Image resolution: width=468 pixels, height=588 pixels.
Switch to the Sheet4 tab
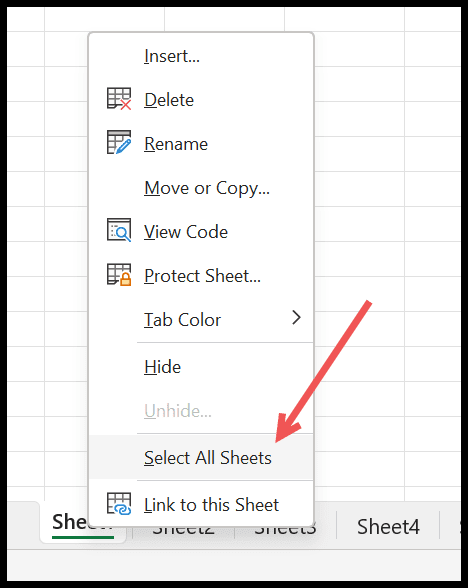point(388,526)
